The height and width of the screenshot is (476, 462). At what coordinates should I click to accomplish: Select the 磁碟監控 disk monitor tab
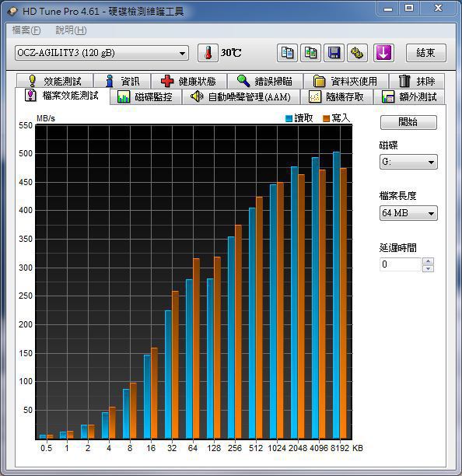(x=145, y=97)
